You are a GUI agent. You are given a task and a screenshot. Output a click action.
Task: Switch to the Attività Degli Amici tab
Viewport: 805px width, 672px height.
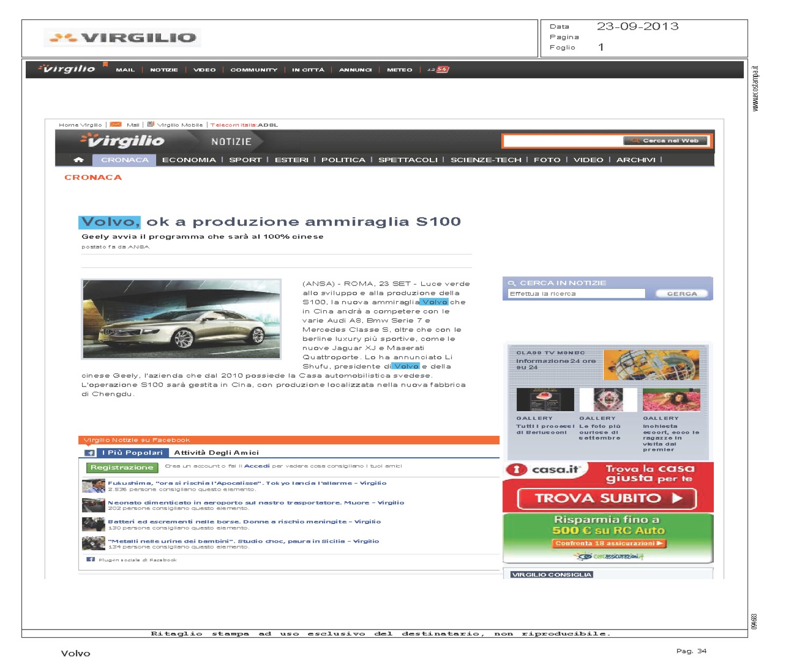point(216,453)
